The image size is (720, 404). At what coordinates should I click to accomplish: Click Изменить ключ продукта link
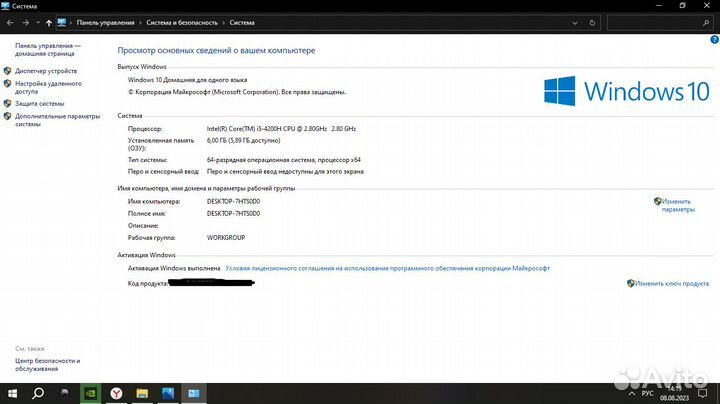point(672,284)
